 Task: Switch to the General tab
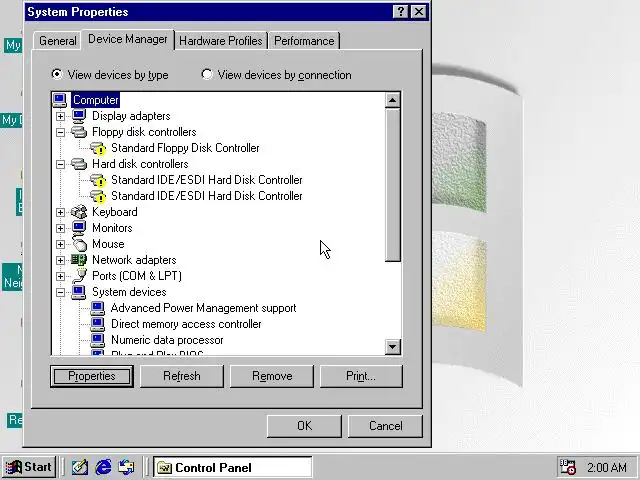[x=58, y=41]
